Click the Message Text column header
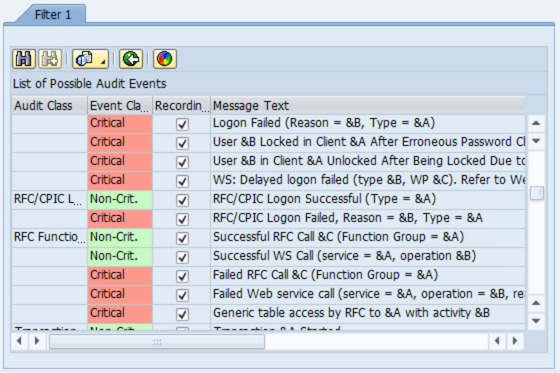 (368, 105)
